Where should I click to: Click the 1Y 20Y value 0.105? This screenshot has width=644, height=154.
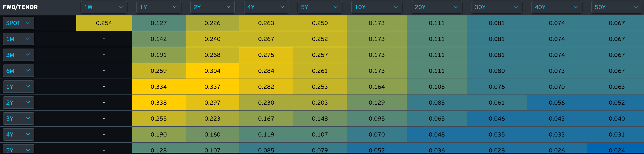pos(437,87)
